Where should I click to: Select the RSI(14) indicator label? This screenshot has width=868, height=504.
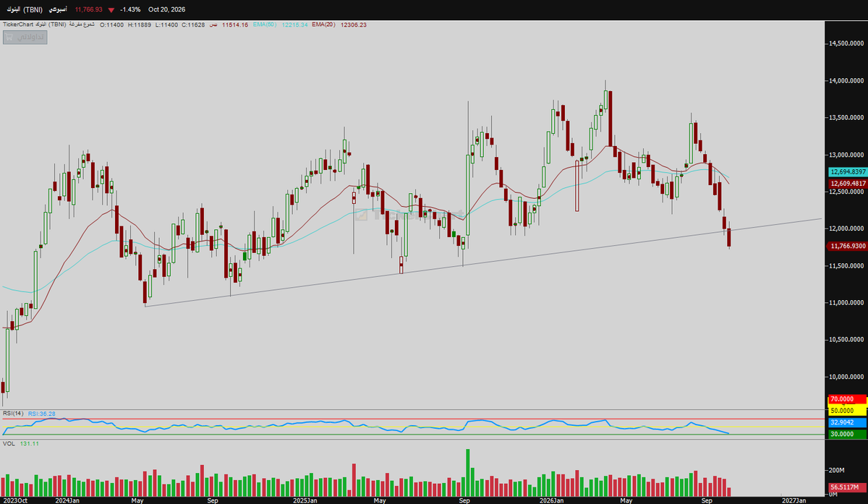point(12,414)
